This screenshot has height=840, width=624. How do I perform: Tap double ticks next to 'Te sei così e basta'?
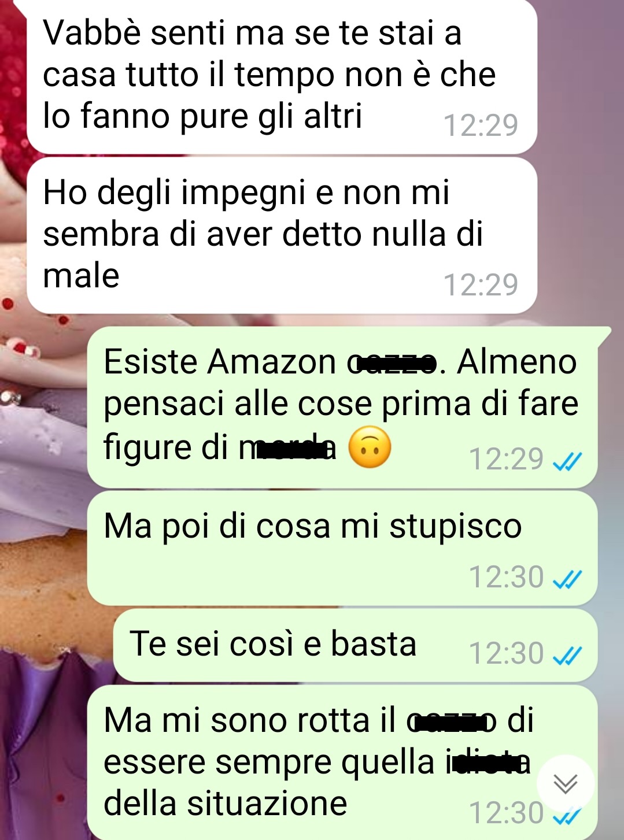point(567,656)
